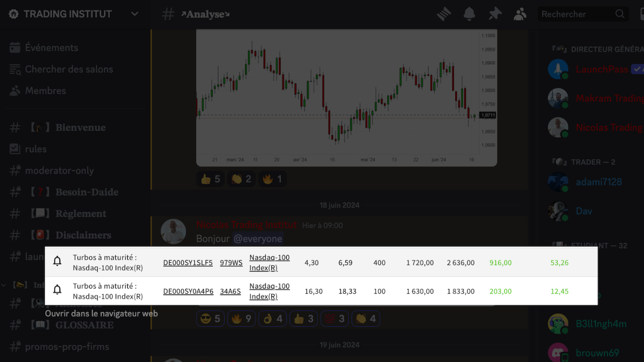Click the bell icon in the 979WS row
Screen dimensions: 644x362
(x=57, y=261)
